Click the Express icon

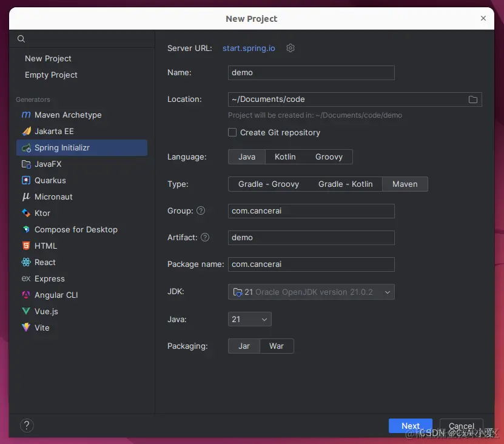26,278
